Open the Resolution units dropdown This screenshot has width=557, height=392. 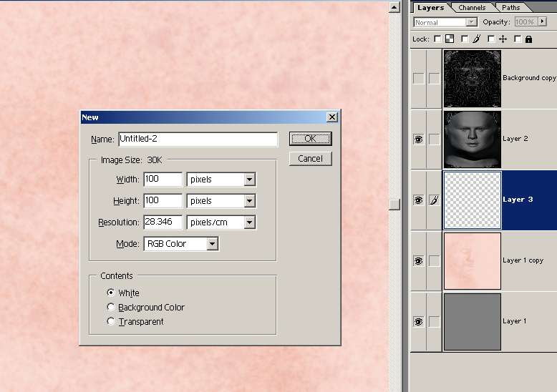click(249, 222)
